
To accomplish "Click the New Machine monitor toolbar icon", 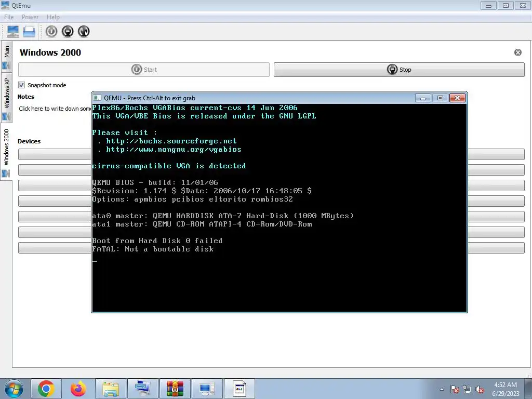I will click(x=12, y=32).
